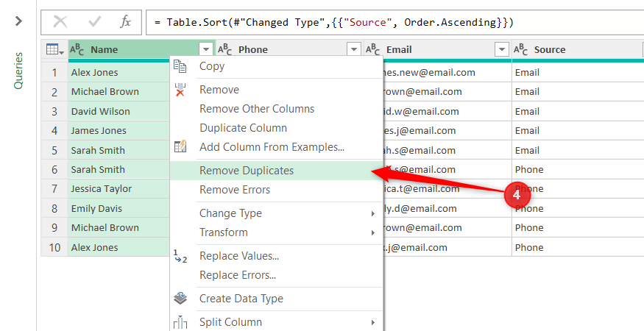Click the Add Column From Examples icon
The image size is (644, 331).
(180, 146)
